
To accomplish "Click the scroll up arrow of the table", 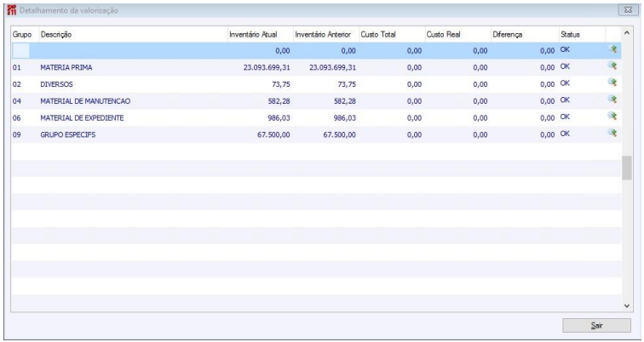I will 627,33.
